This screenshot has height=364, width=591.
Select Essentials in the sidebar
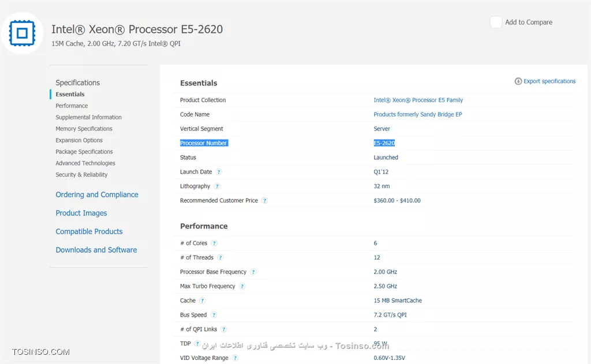[x=70, y=94]
